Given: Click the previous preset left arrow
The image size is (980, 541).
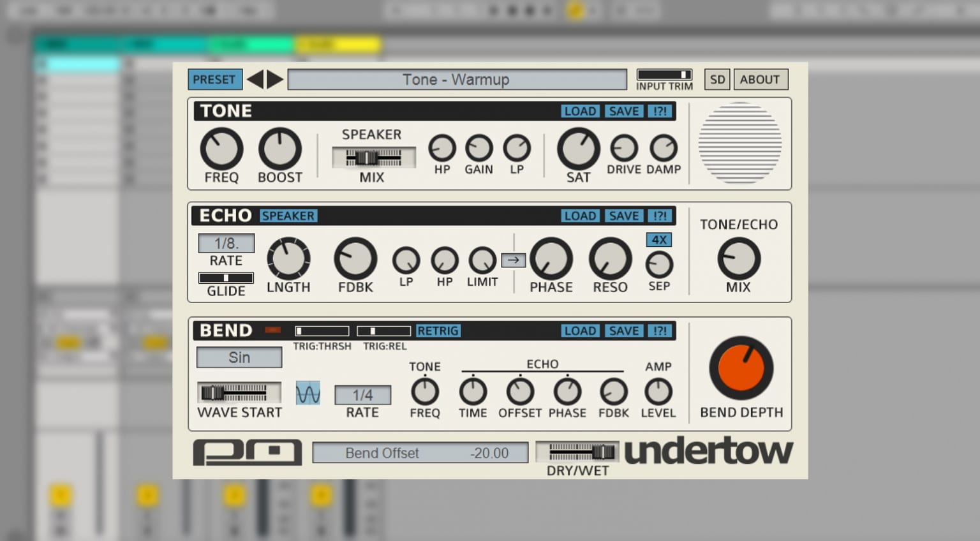Looking at the screenshot, I should (255, 80).
